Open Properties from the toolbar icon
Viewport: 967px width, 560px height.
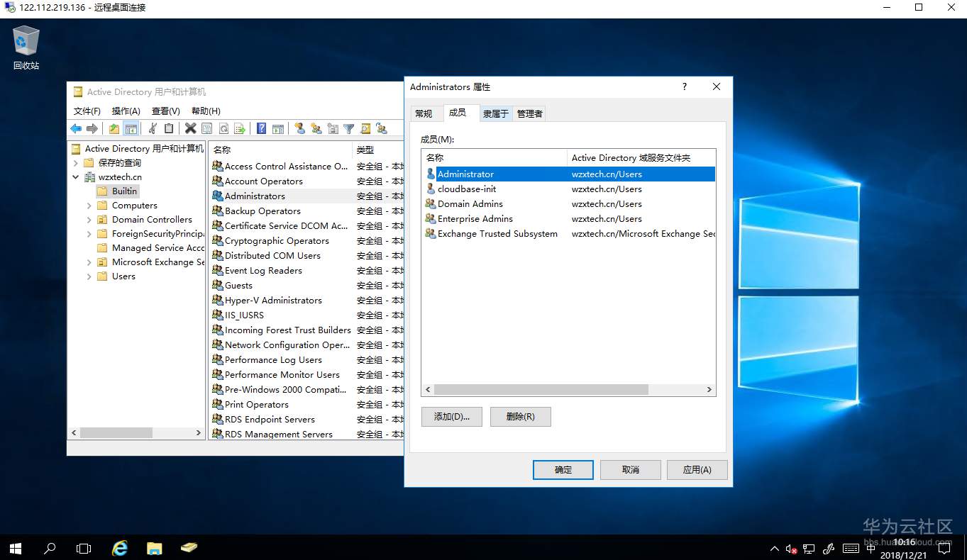pyautogui.click(x=206, y=128)
